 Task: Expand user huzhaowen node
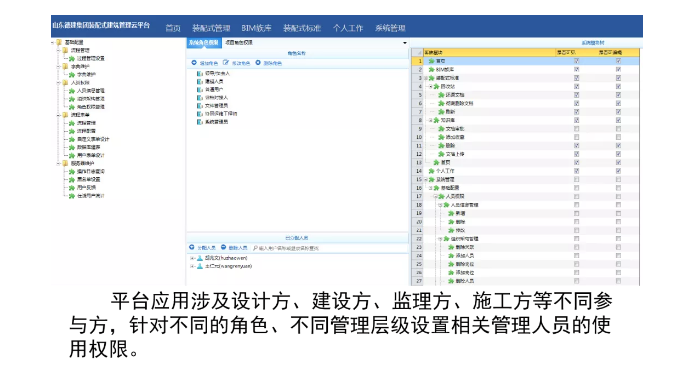(x=192, y=258)
